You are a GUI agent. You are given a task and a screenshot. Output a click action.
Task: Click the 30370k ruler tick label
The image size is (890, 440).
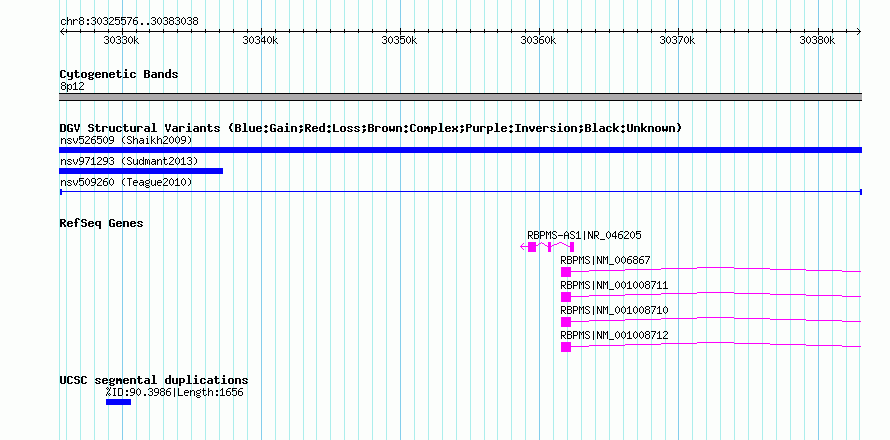click(x=678, y=40)
